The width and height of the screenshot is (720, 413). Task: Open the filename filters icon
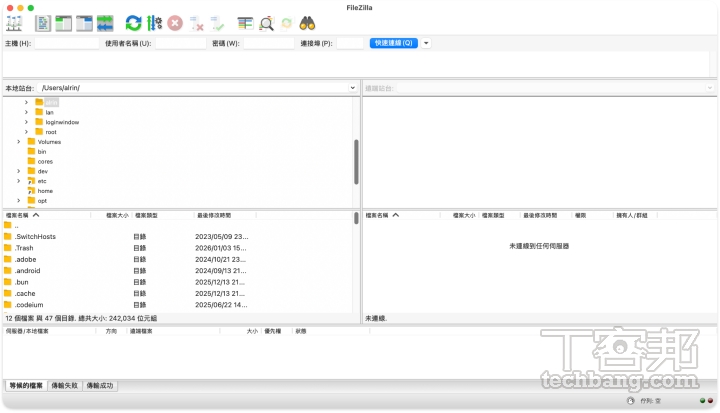coord(245,22)
